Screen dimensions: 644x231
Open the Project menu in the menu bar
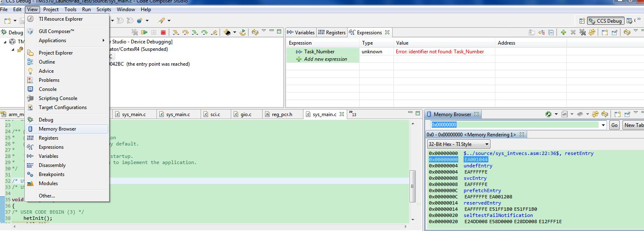pyautogui.click(x=51, y=10)
